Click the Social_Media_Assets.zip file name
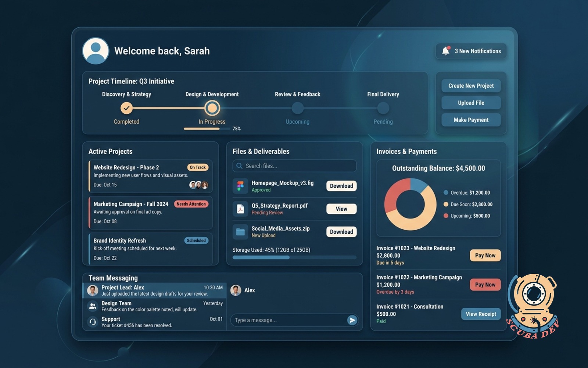This screenshot has height=368, width=588. [x=281, y=229]
